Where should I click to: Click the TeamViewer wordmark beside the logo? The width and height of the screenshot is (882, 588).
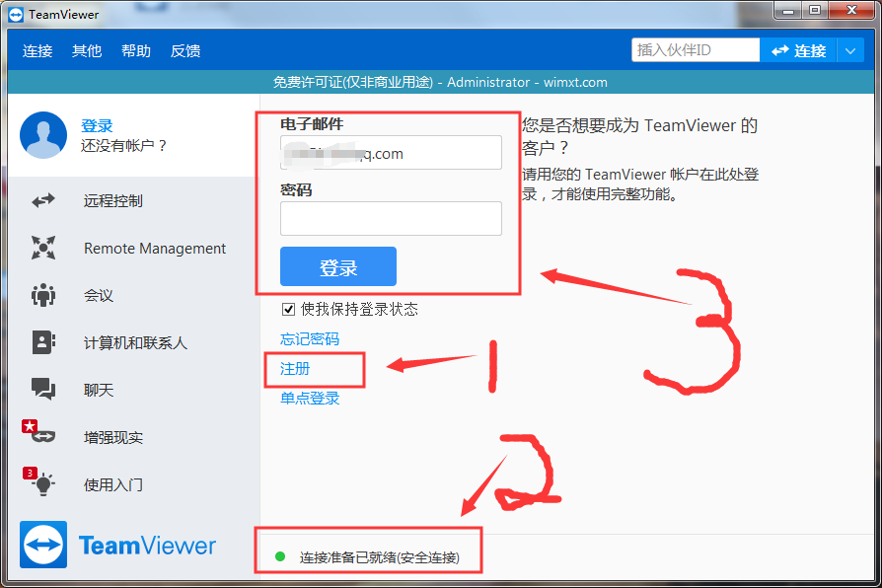point(147,546)
